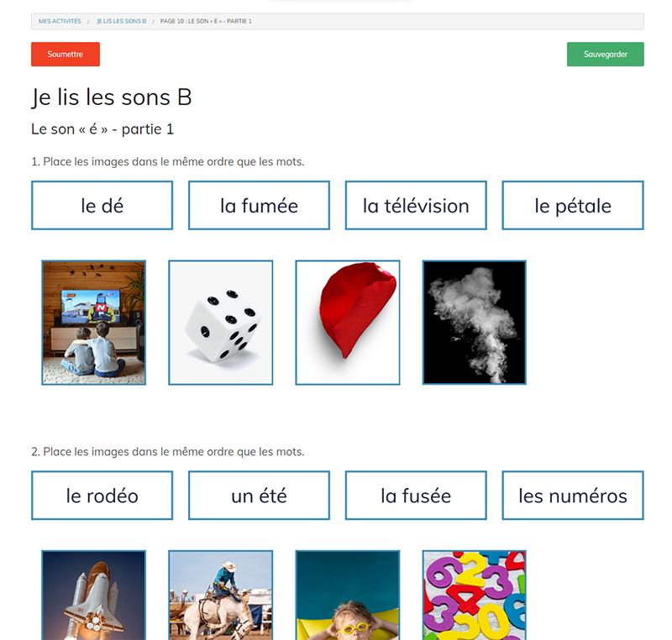Open the Mes Activités breadcrumb link
672x640 pixels.
pos(60,21)
